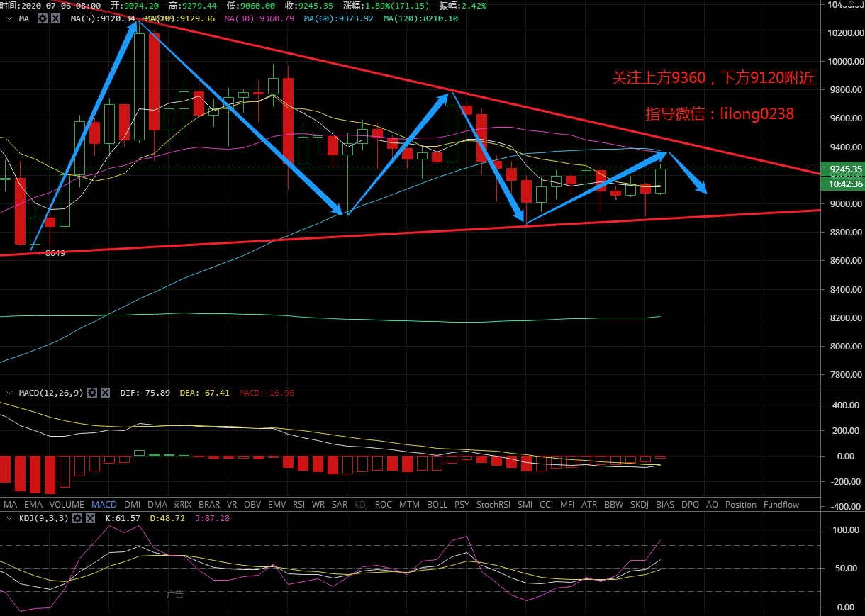Toggle the MA(30) legend value
The height and width of the screenshot is (616, 865).
(259, 18)
